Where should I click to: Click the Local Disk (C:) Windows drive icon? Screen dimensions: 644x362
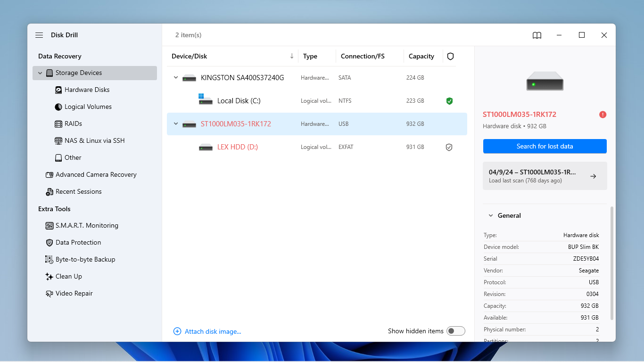pos(205,99)
